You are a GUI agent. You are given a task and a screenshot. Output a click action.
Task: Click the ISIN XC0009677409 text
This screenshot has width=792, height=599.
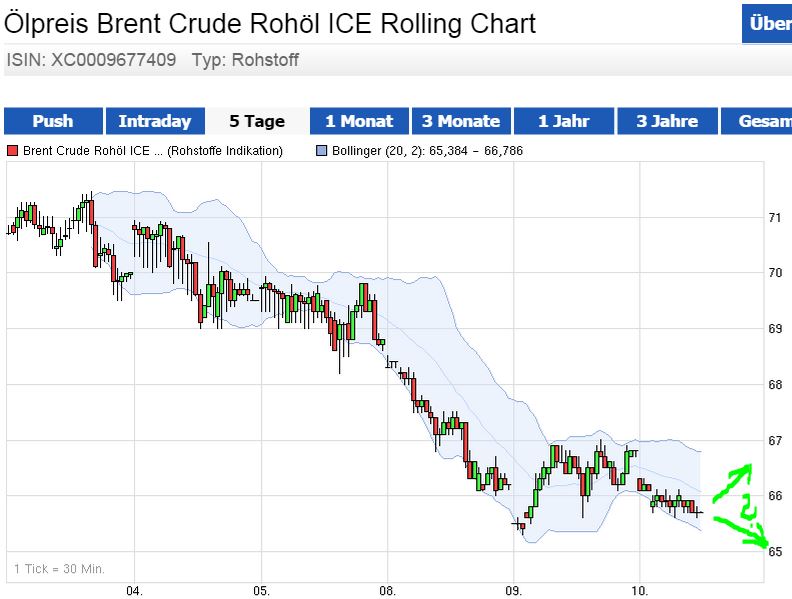pos(91,60)
